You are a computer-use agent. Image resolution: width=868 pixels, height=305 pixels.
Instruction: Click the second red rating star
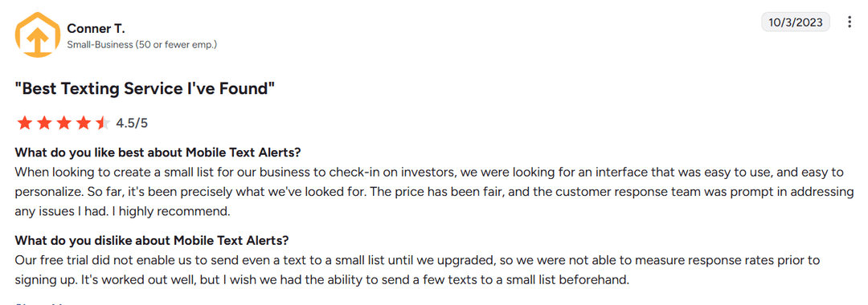click(x=44, y=123)
